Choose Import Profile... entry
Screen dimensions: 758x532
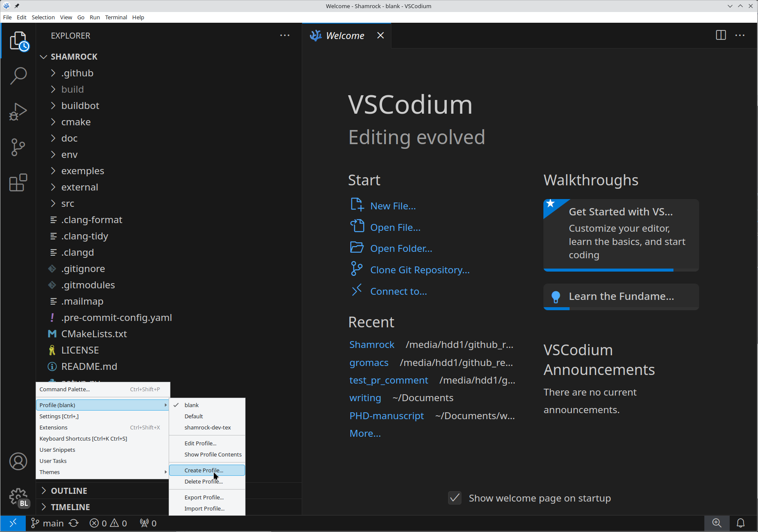pyautogui.click(x=207, y=508)
